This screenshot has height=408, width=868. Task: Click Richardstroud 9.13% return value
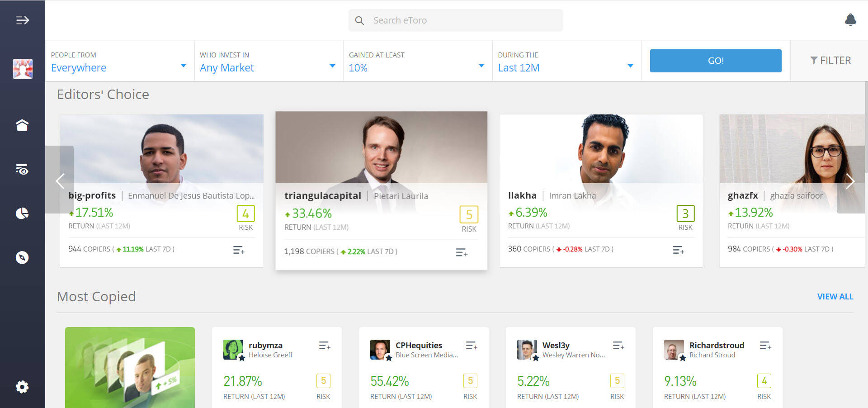(x=680, y=381)
